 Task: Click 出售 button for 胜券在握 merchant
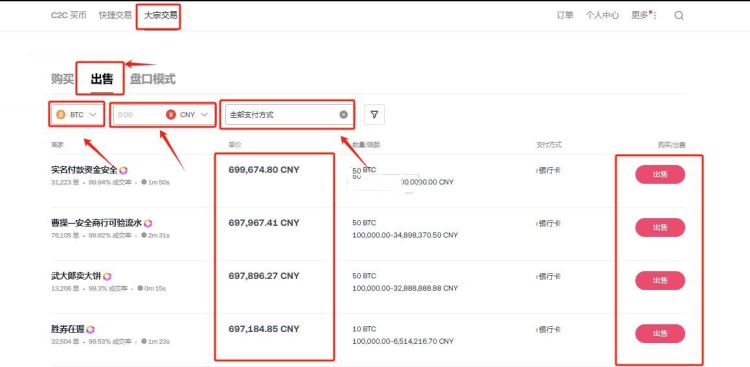[x=660, y=334]
